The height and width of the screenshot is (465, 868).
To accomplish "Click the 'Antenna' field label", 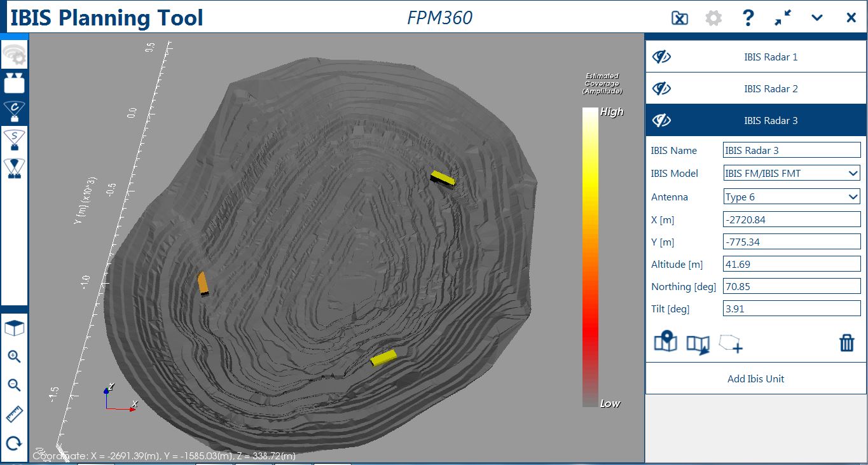I will coord(670,197).
